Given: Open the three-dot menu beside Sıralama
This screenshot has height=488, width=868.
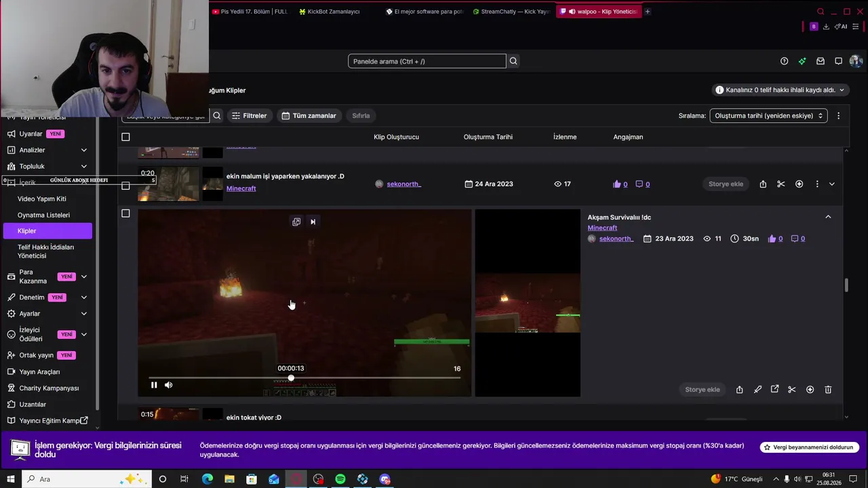Looking at the screenshot, I should 839,116.
